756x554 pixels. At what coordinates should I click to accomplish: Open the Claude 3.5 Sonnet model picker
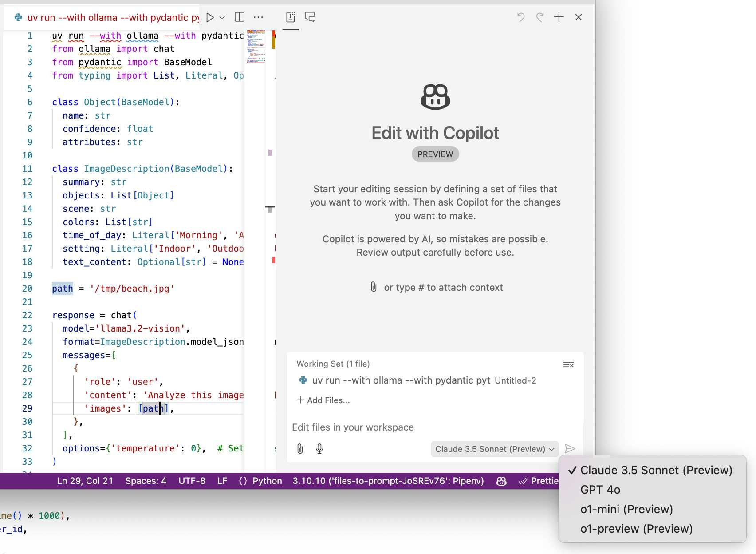[x=495, y=449]
